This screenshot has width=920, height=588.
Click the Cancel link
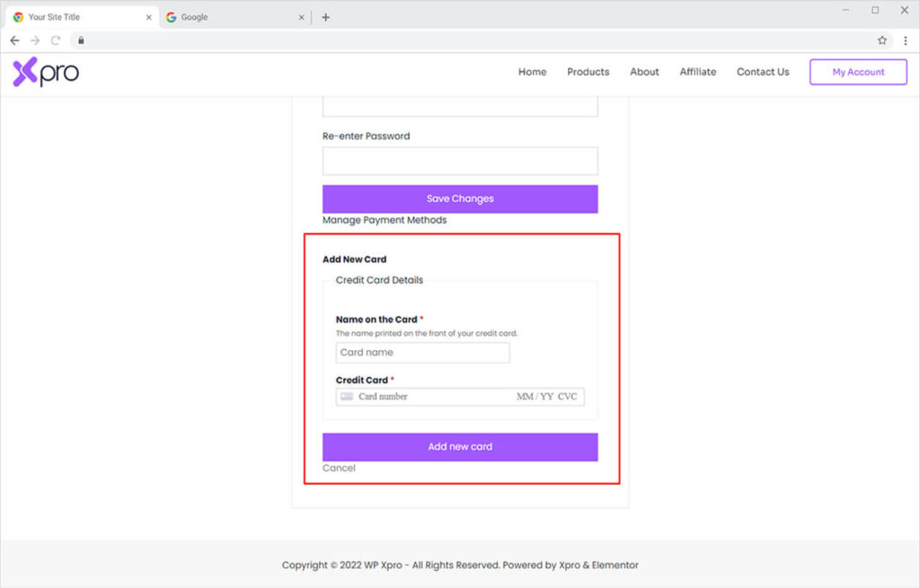click(339, 468)
